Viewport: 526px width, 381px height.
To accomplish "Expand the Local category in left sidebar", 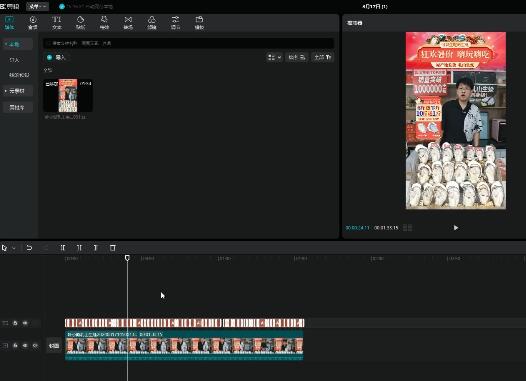I will tap(17, 44).
